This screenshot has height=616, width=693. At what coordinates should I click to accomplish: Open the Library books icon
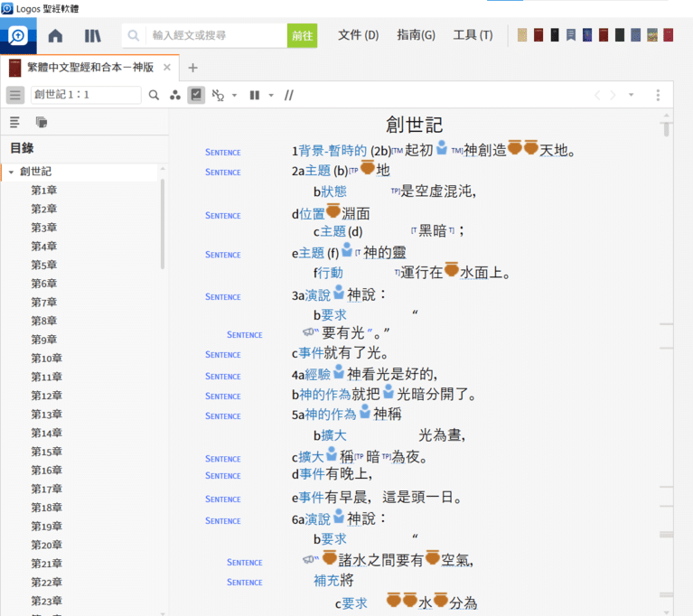[93, 36]
